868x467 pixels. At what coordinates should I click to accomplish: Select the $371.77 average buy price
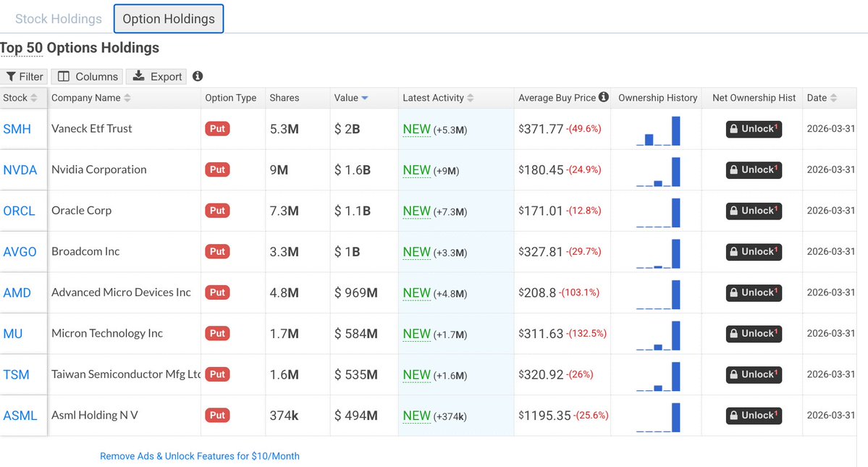tap(541, 129)
